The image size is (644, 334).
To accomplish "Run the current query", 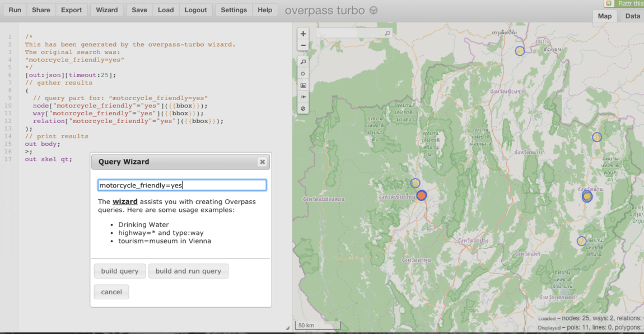I will coord(15,10).
